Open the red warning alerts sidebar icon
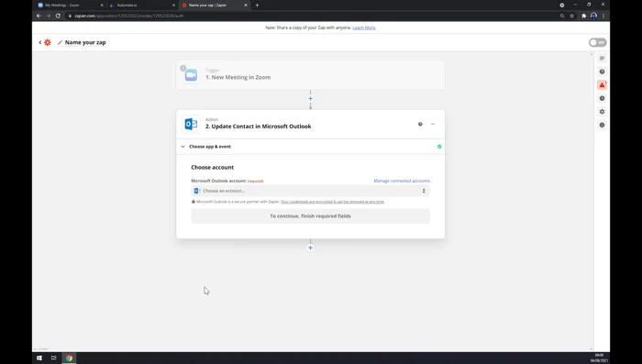 pyautogui.click(x=602, y=84)
